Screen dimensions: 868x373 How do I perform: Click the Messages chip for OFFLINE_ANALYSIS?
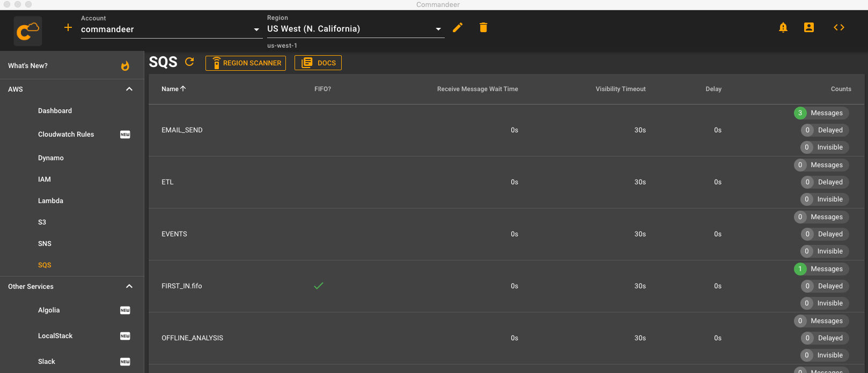click(821, 321)
